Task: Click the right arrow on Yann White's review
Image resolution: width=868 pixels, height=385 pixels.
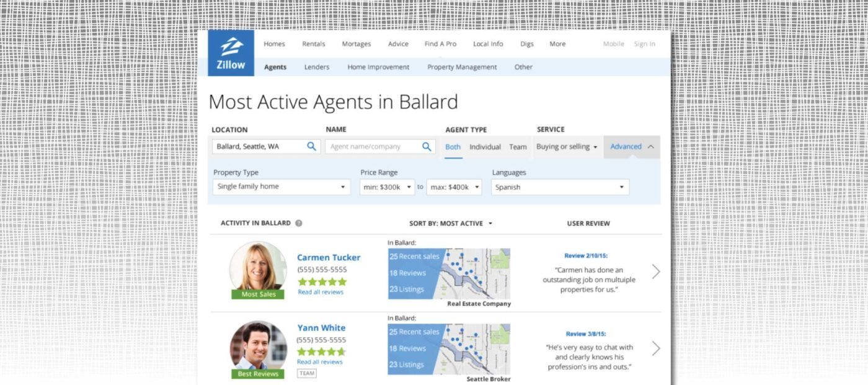Action: (656, 348)
